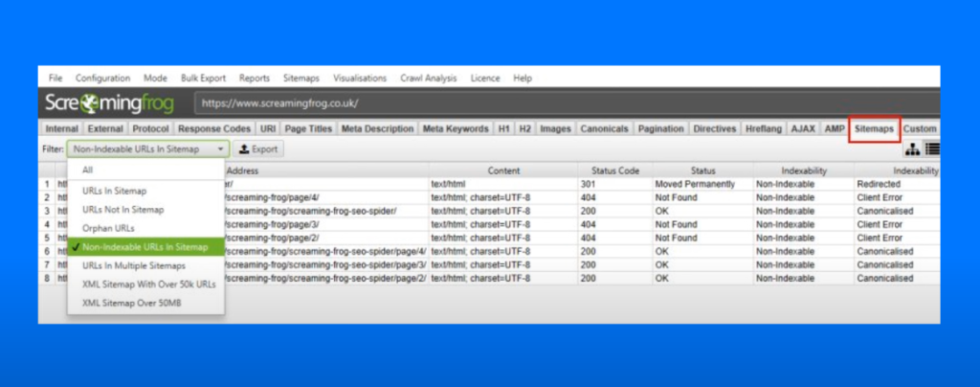Switch to the Protocol tab
Image resolution: width=980 pixels, height=387 pixels.
tap(150, 128)
